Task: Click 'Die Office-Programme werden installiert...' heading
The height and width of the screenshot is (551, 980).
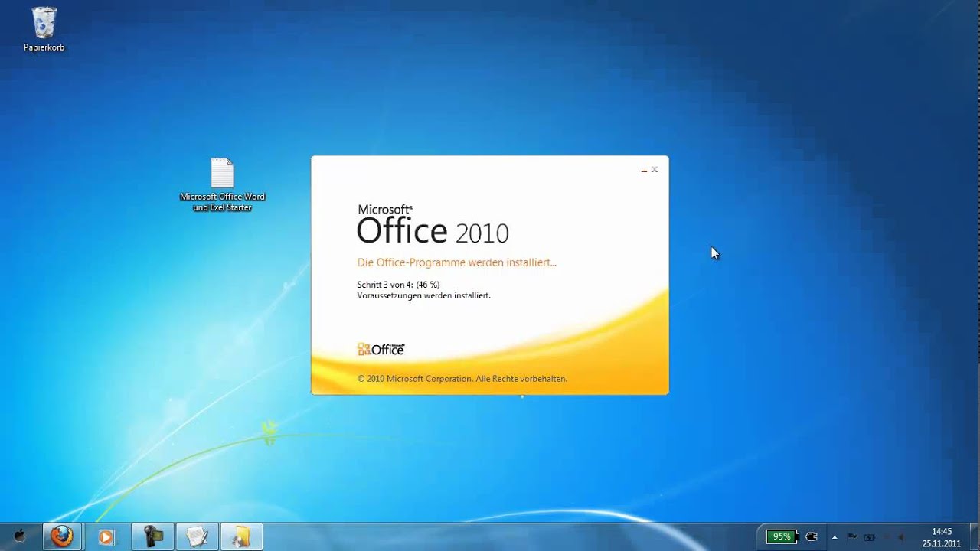Action: [456, 262]
